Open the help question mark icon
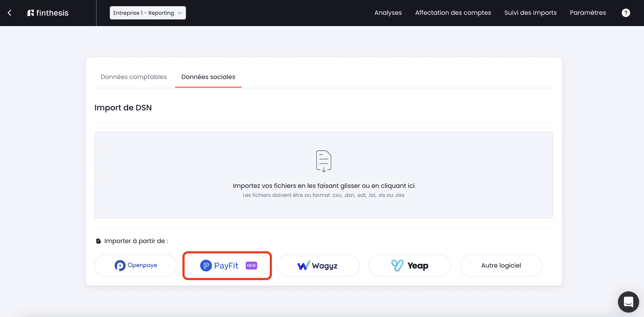Screen dimensions: 644x317 tap(626, 13)
